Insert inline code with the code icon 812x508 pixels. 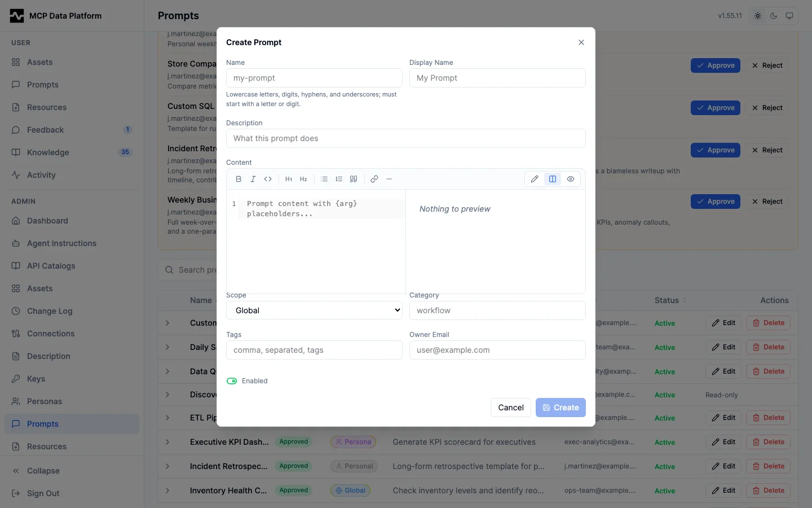268,179
